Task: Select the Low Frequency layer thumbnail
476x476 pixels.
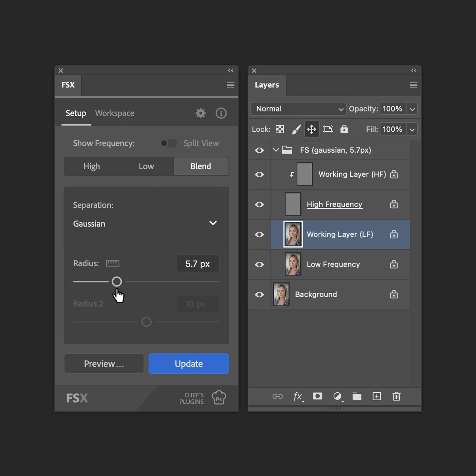Action: 293,265
